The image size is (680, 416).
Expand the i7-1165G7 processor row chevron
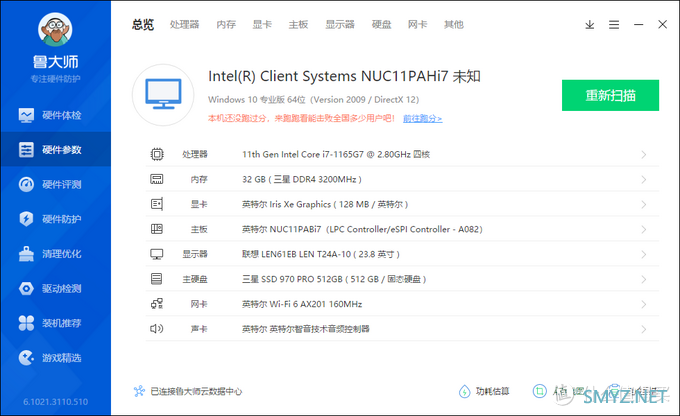(644, 154)
